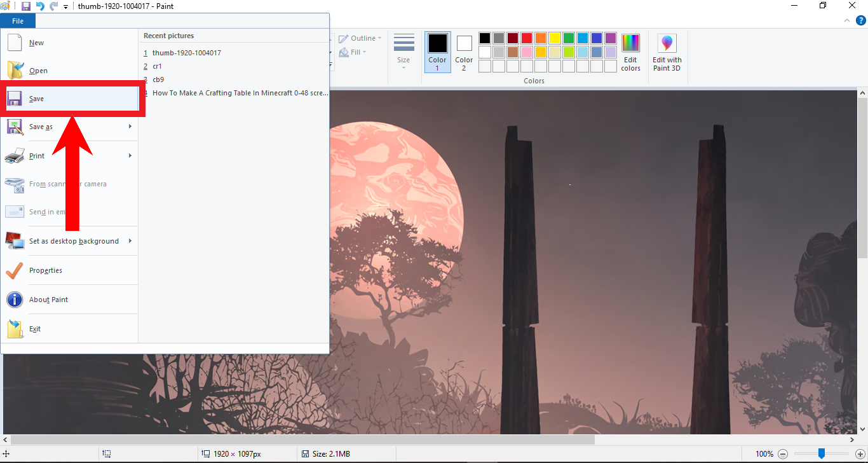Click the vertical scrollbar up arrow

pos(862,93)
